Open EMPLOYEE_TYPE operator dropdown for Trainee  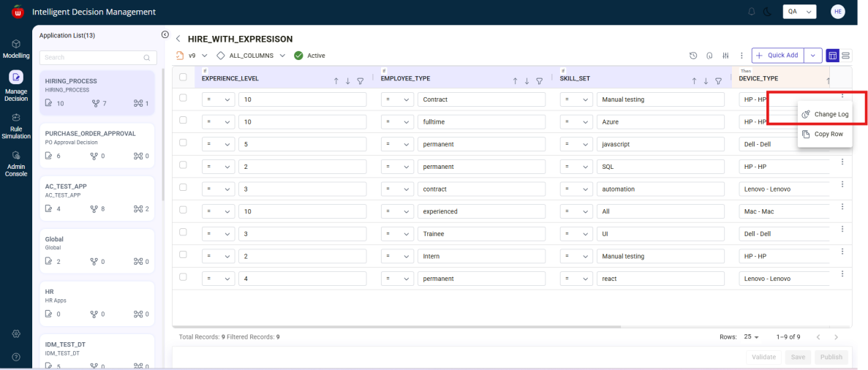point(398,234)
